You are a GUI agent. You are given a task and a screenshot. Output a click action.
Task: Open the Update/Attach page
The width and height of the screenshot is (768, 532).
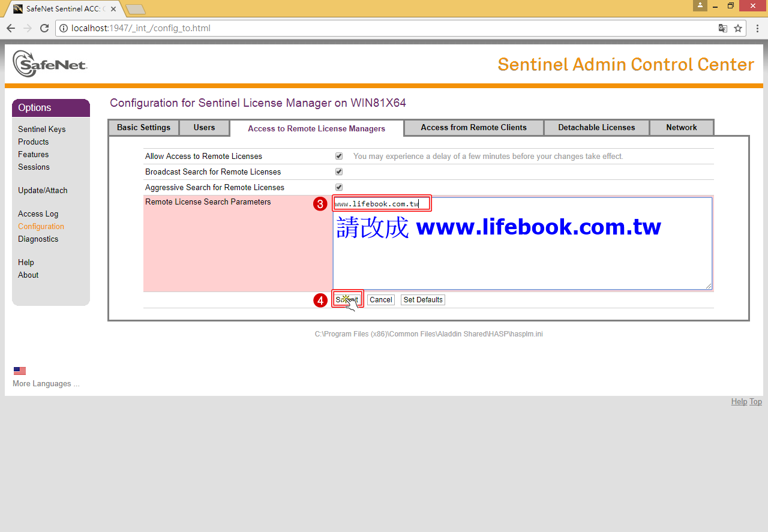tap(43, 190)
